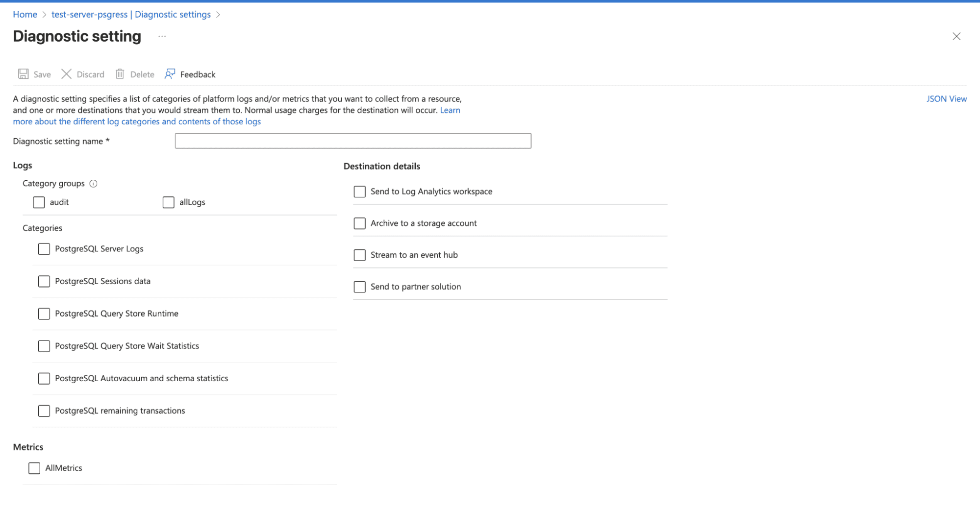Check Archive to a storage account
980x532 pixels.
(x=359, y=223)
